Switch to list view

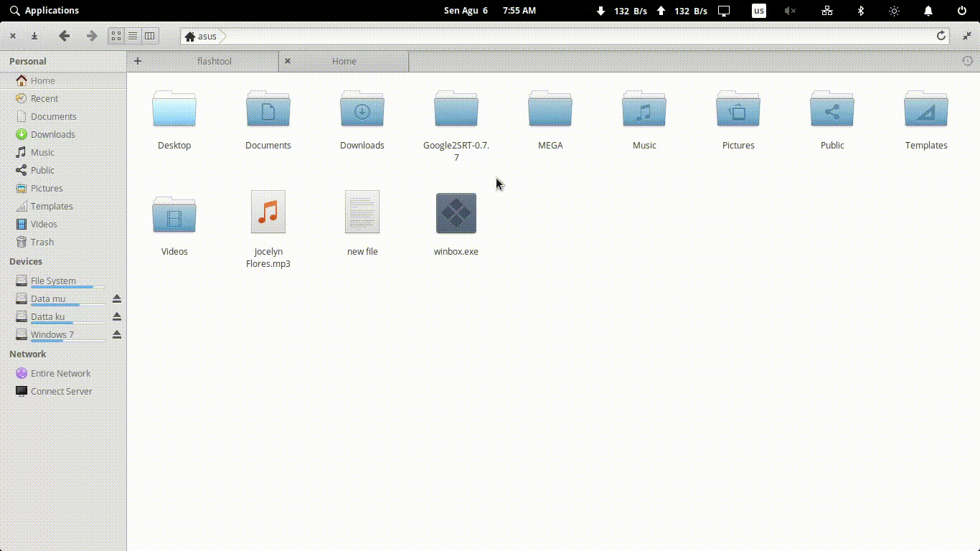coord(133,36)
